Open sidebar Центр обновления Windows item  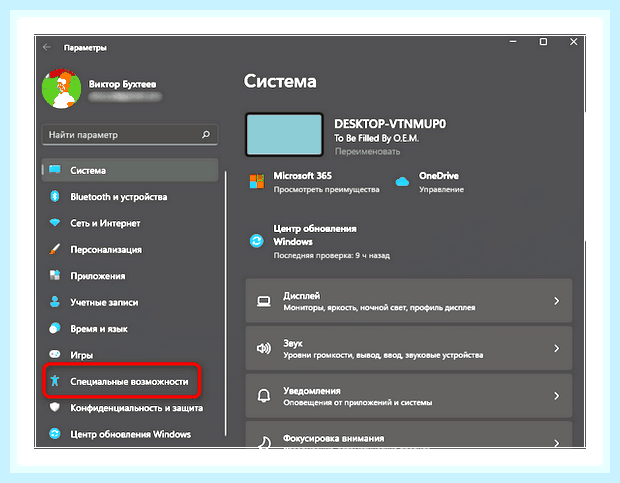pos(130,434)
